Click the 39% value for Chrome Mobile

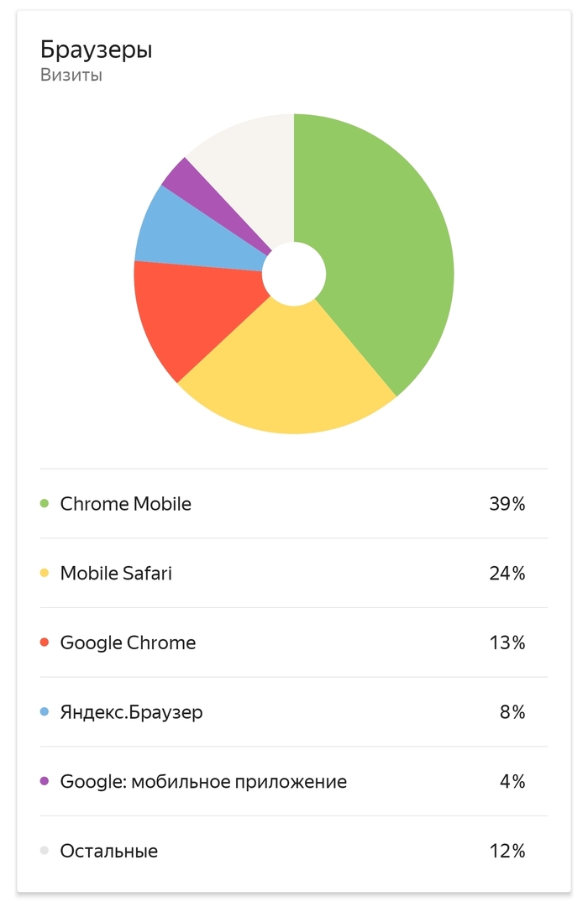click(x=507, y=504)
